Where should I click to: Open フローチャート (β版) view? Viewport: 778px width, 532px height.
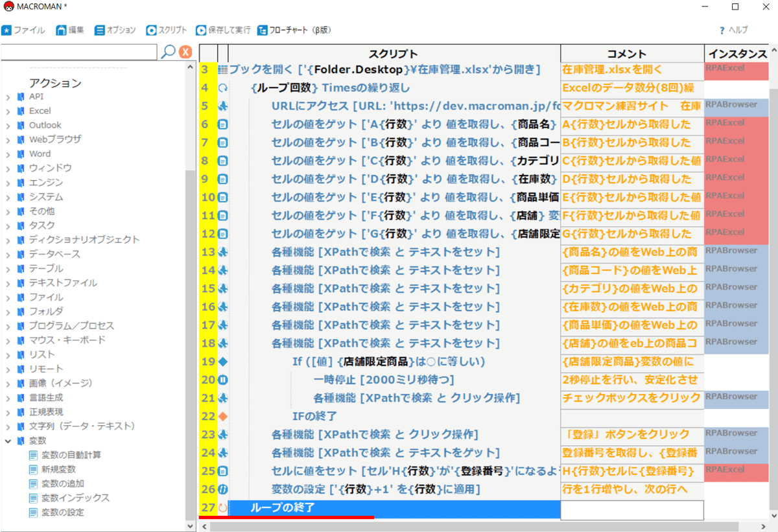tap(294, 30)
